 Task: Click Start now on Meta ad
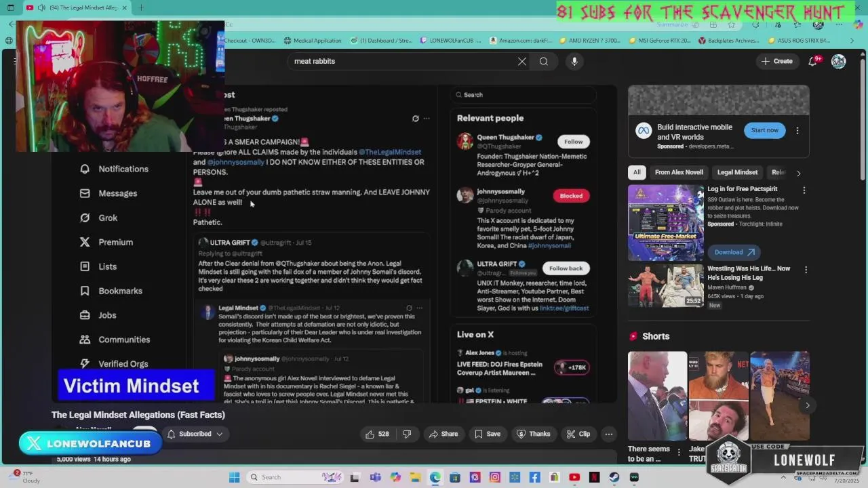coord(764,130)
